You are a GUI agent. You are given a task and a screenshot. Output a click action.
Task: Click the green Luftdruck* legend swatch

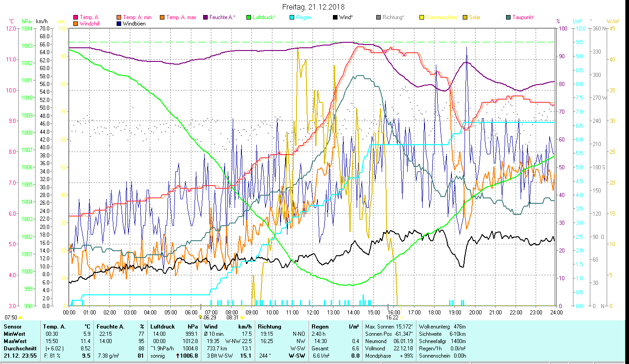[x=248, y=17]
